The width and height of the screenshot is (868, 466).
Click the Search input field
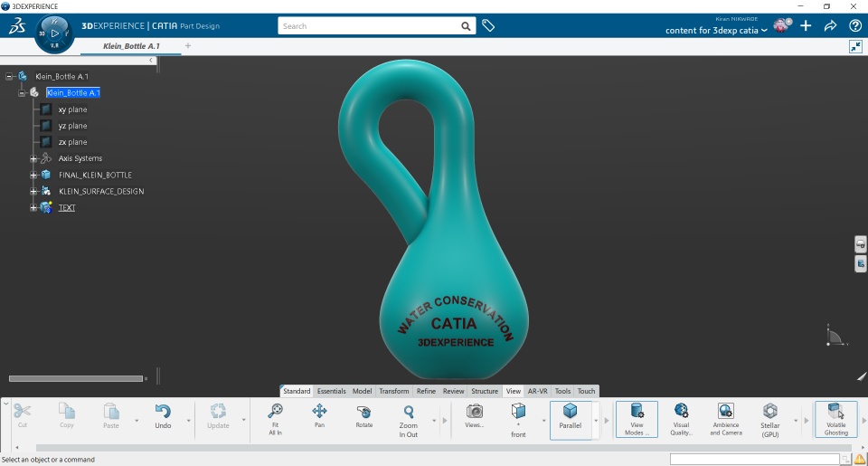369,26
